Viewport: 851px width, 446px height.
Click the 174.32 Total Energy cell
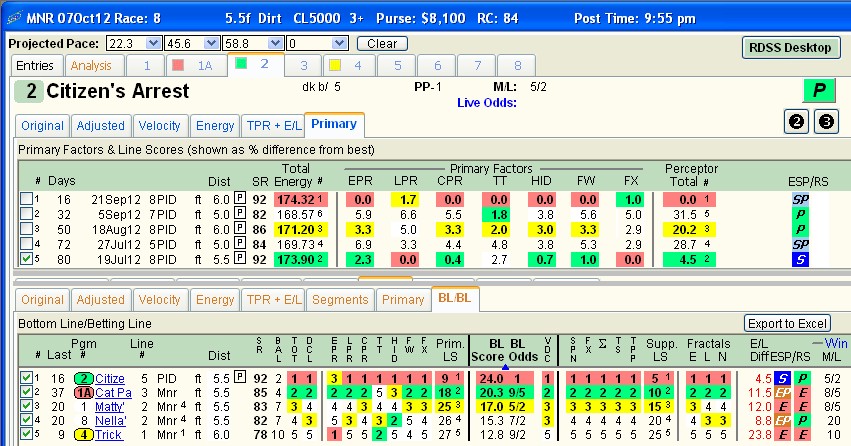click(301, 199)
